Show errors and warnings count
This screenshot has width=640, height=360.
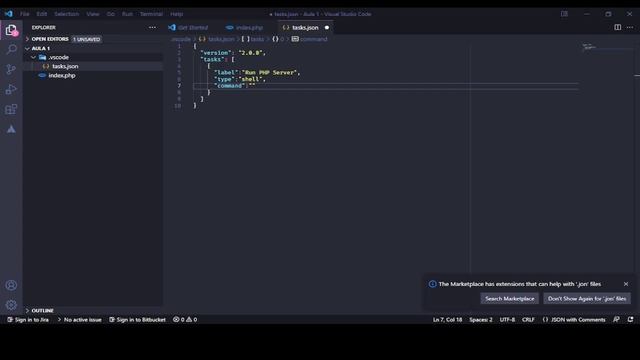[185, 320]
